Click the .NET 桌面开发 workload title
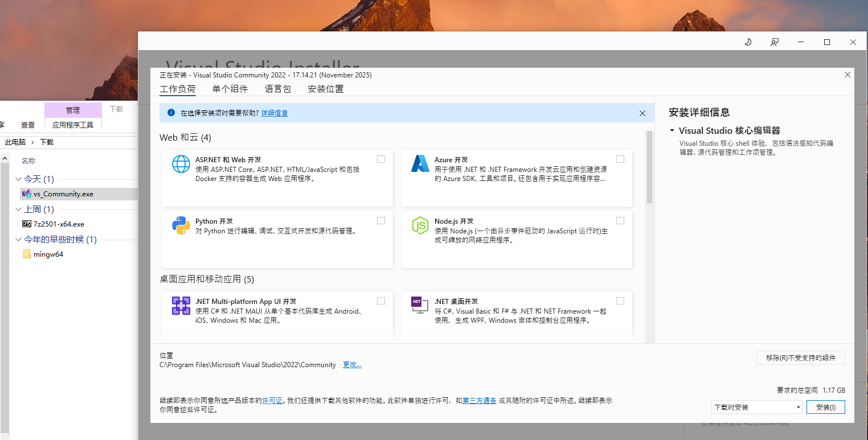 point(456,302)
